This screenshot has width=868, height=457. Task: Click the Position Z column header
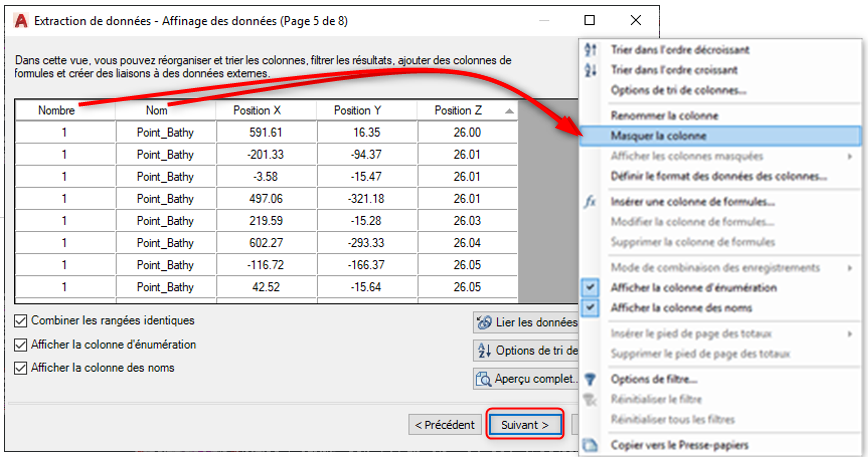click(x=461, y=110)
